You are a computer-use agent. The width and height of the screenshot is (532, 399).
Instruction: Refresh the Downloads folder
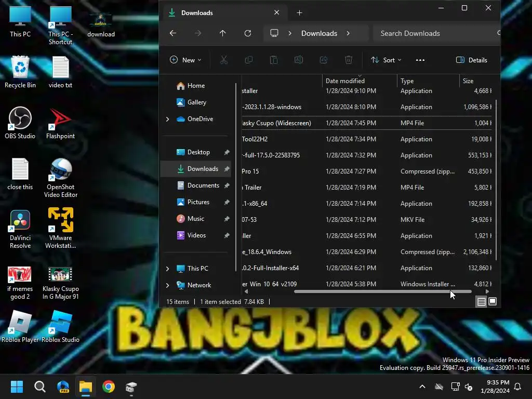(248, 33)
